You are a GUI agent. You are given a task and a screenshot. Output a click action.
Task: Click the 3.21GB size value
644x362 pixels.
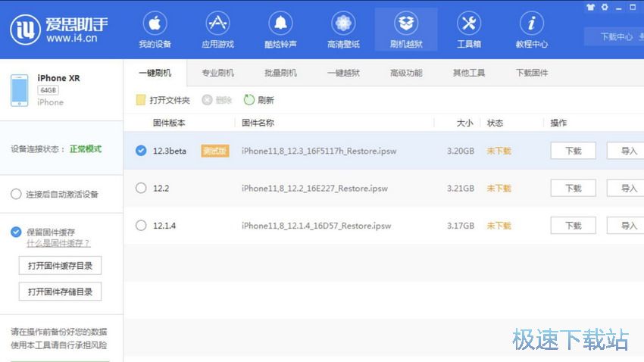tap(461, 189)
